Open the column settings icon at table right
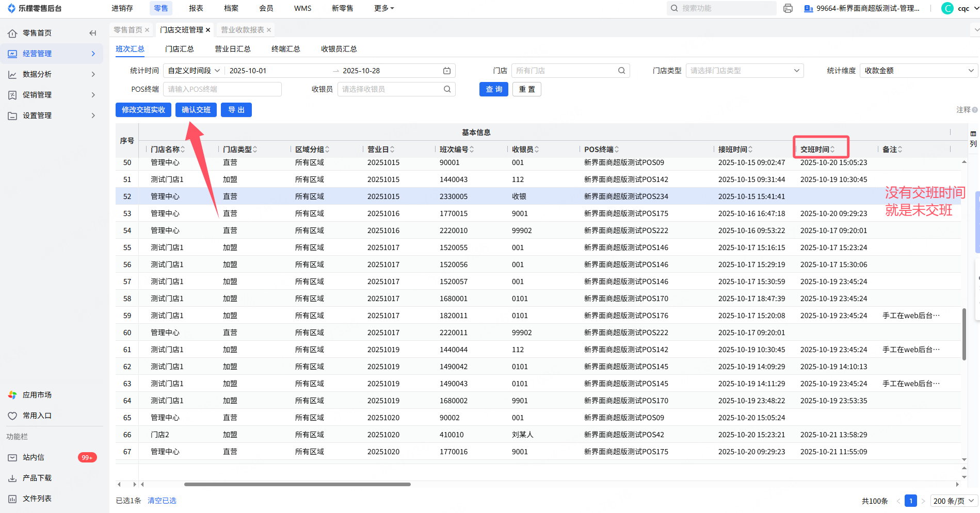Image resolution: width=980 pixels, height=513 pixels. 973,139
